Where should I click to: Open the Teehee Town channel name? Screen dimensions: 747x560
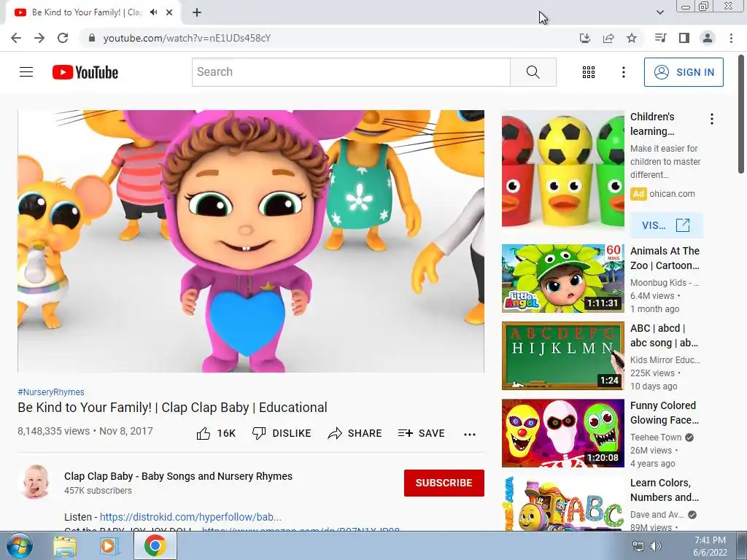click(656, 437)
